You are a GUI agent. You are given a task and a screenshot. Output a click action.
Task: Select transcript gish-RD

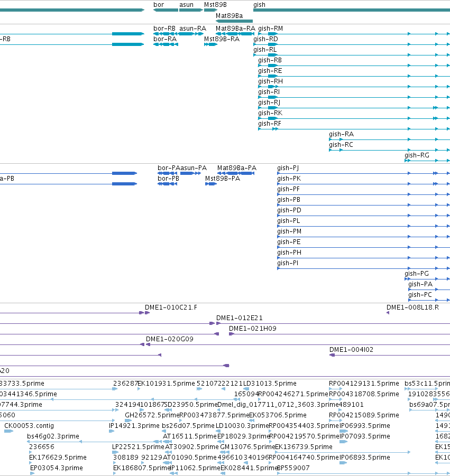click(265, 39)
